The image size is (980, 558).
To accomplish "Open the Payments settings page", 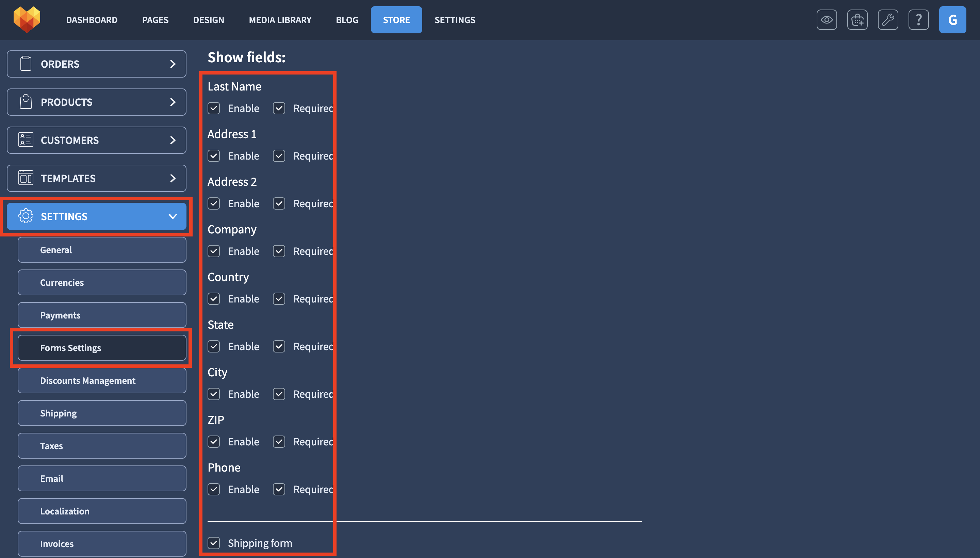I will tap(102, 315).
